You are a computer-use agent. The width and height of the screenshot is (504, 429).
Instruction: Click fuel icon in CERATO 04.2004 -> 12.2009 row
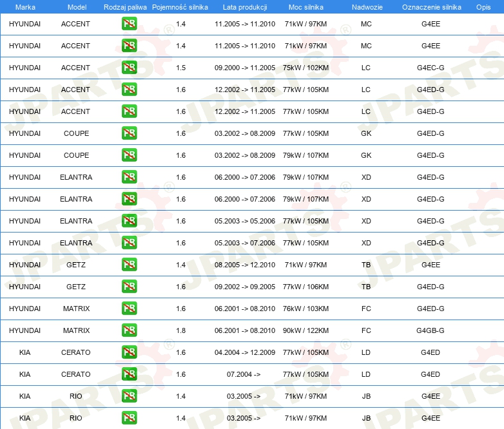click(x=129, y=352)
